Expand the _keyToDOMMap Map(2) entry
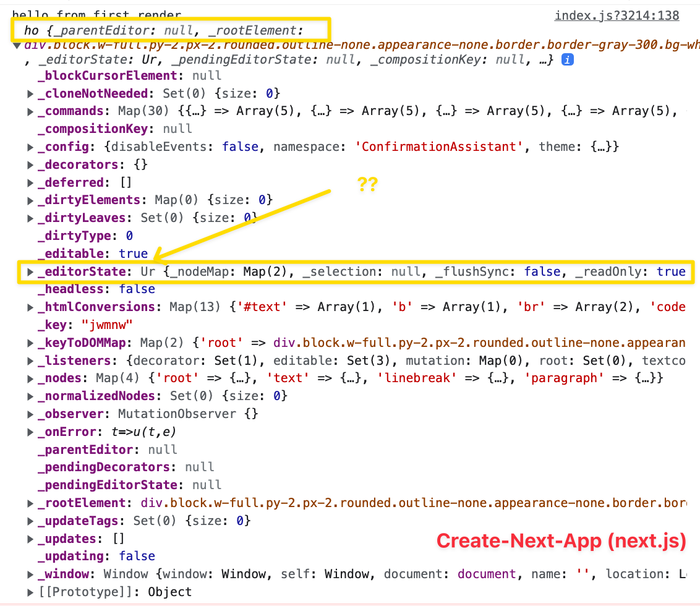Image resolution: width=700 pixels, height=606 pixels. point(30,343)
